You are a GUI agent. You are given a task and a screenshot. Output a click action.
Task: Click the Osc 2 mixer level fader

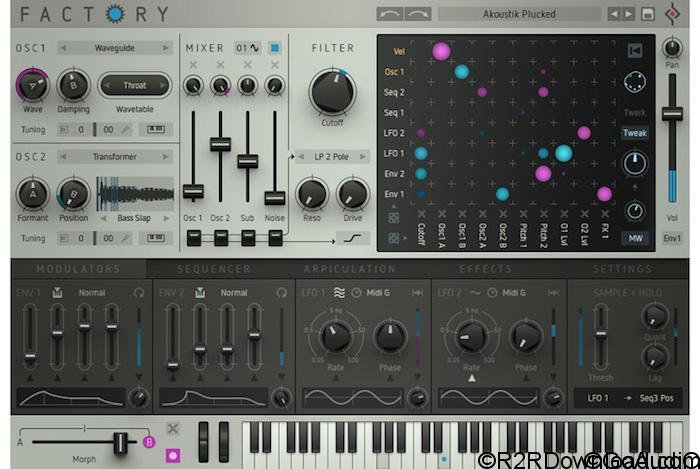coord(221,144)
